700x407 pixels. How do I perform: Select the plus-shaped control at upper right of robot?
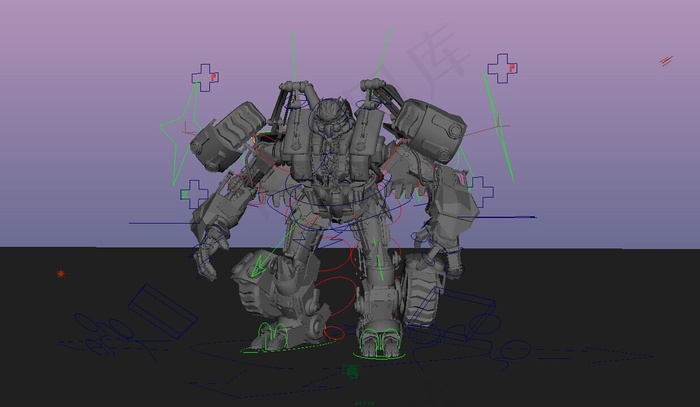click(x=503, y=68)
